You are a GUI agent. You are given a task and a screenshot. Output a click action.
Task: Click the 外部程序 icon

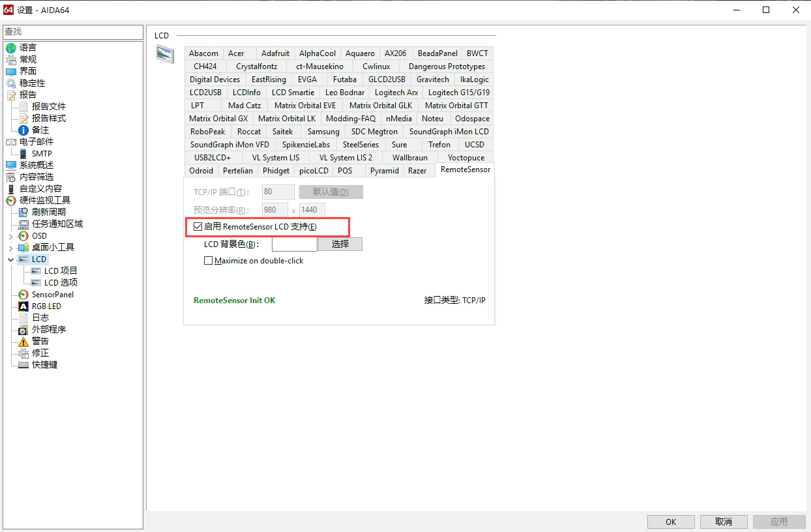tap(23, 329)
